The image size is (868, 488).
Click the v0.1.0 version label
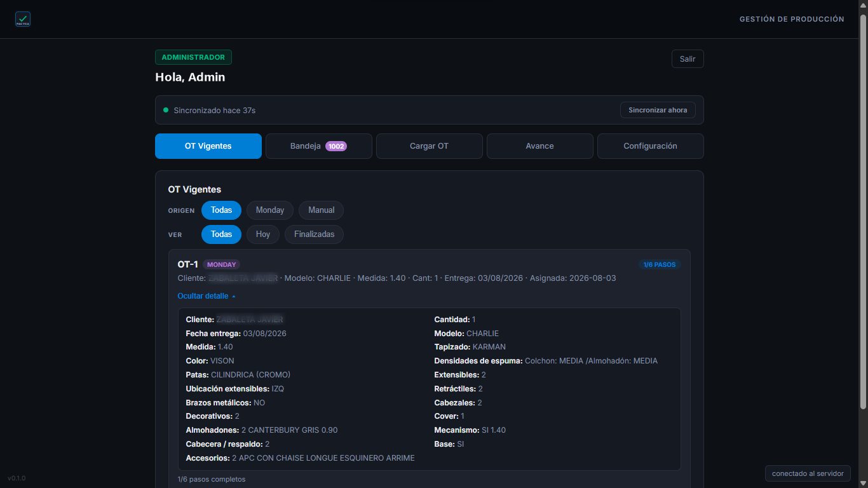click(x=17, y=478)
